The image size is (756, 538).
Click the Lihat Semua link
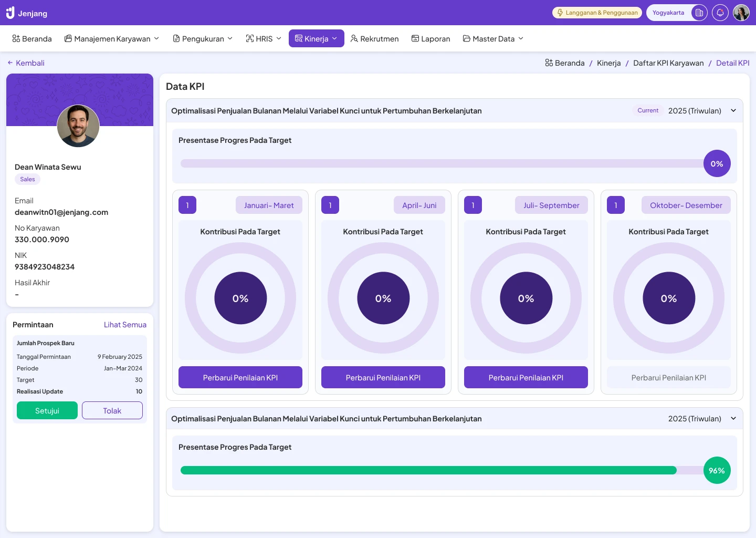125,325
